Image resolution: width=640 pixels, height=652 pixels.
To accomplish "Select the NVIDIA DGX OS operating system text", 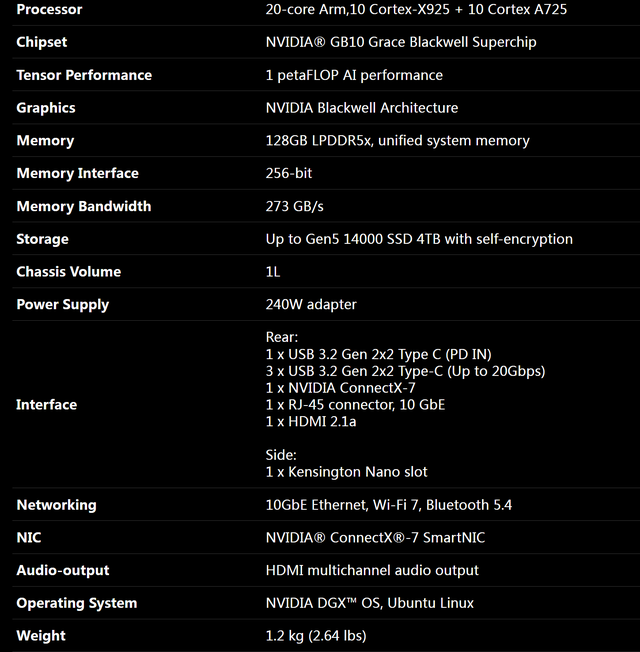I will (x=369, y=603).
